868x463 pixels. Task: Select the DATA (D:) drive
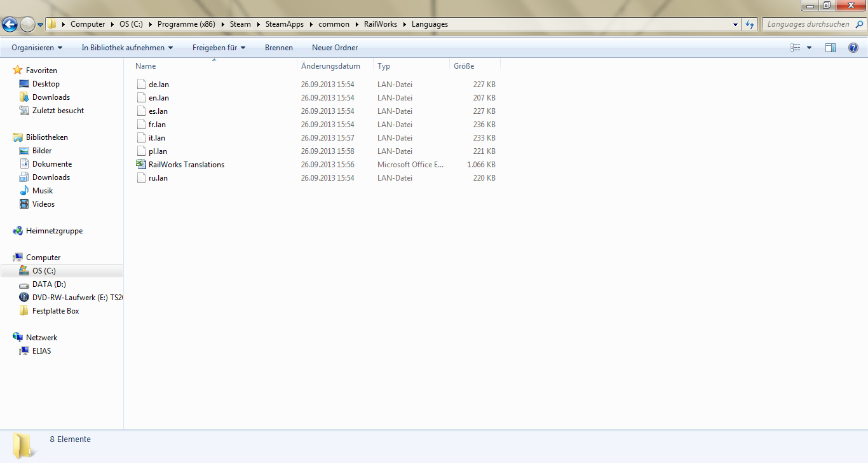(x=49, y=284)
